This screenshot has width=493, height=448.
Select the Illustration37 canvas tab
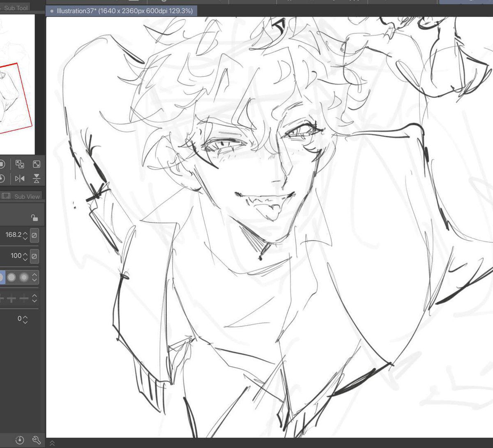tap(122, 11)
